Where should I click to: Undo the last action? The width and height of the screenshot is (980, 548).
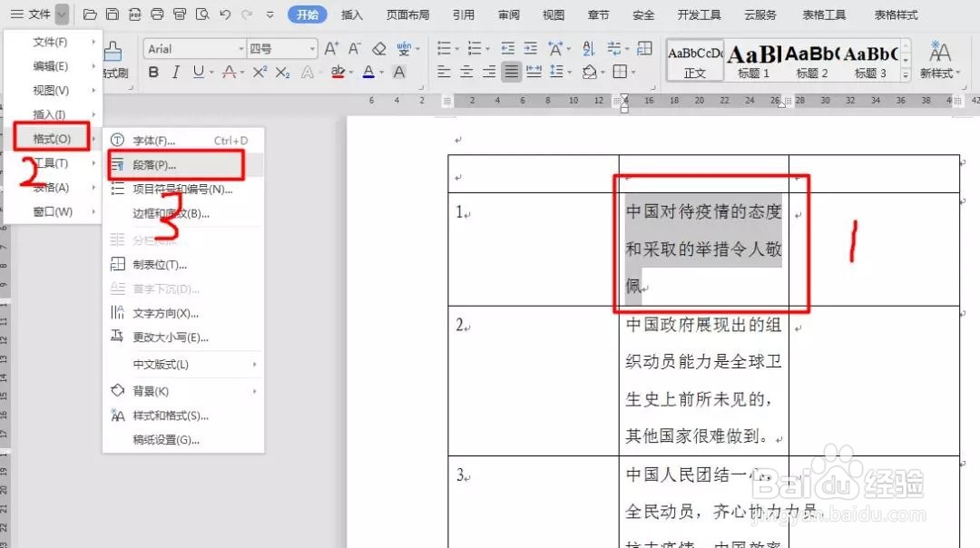pyautogui.click(x=225, y=14)
